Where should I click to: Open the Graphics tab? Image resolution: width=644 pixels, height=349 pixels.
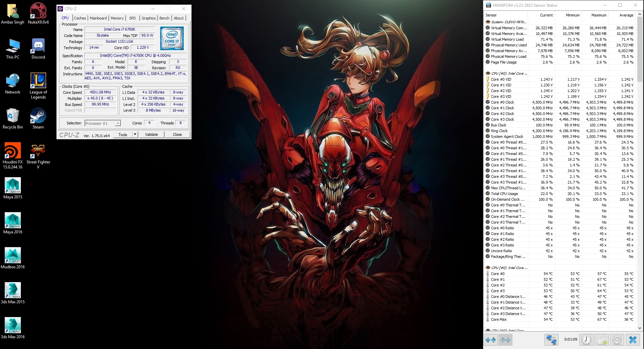[148, 18]
